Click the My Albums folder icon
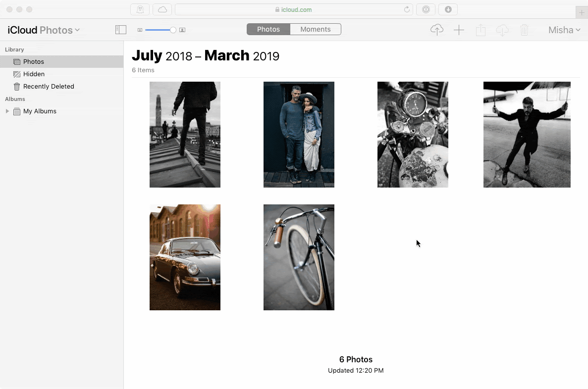 point(17,111)
